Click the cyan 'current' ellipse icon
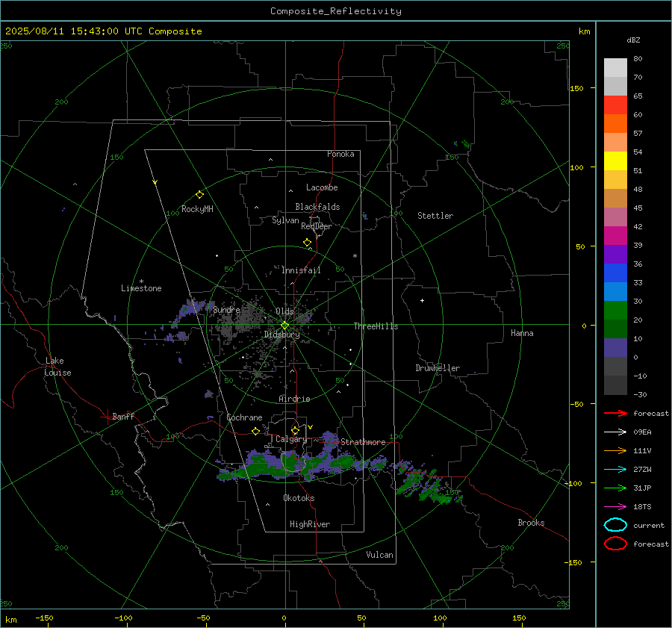Screen dimensions: 672x628 [615, 525]
